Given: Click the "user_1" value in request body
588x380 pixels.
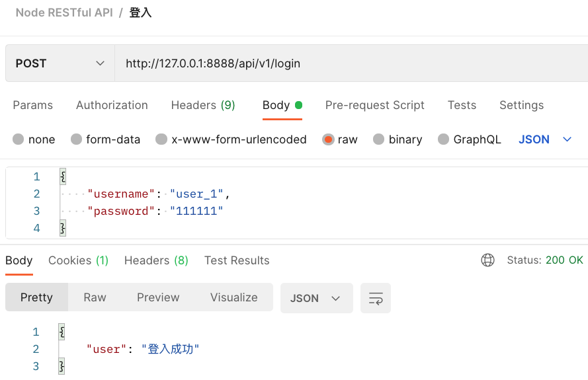Looking at the screenshot, I should click(196, 194).
